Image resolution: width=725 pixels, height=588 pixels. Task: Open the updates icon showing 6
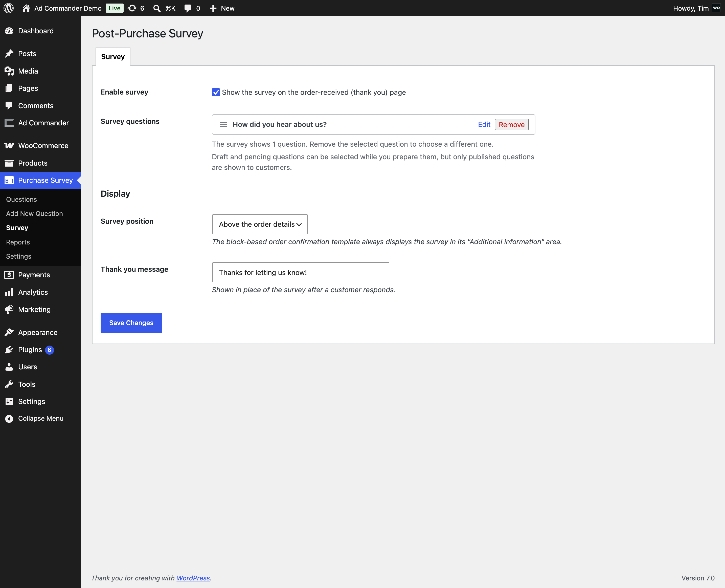[132, 8]
